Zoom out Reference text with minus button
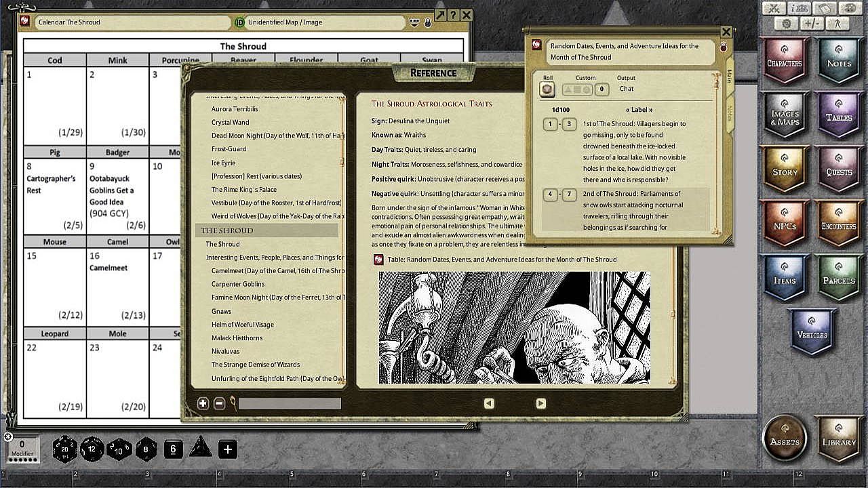868x488 pixels. [219, 403]
